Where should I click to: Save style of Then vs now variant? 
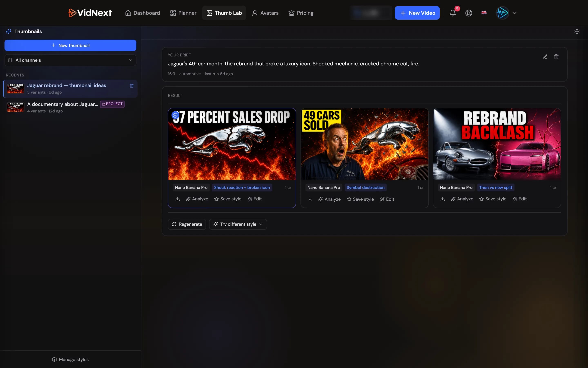click(492, 199)
